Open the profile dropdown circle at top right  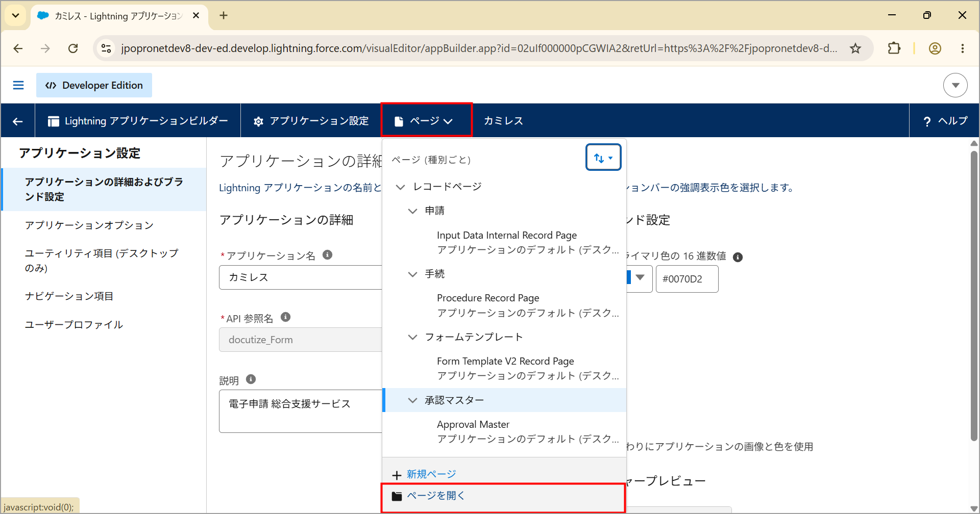pyautogui.click(x=955, y=85)
